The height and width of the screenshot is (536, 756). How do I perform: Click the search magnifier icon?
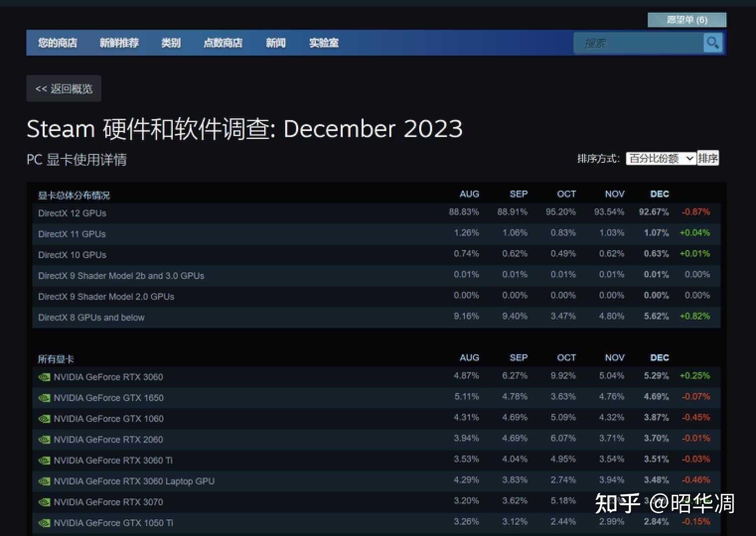713,43
